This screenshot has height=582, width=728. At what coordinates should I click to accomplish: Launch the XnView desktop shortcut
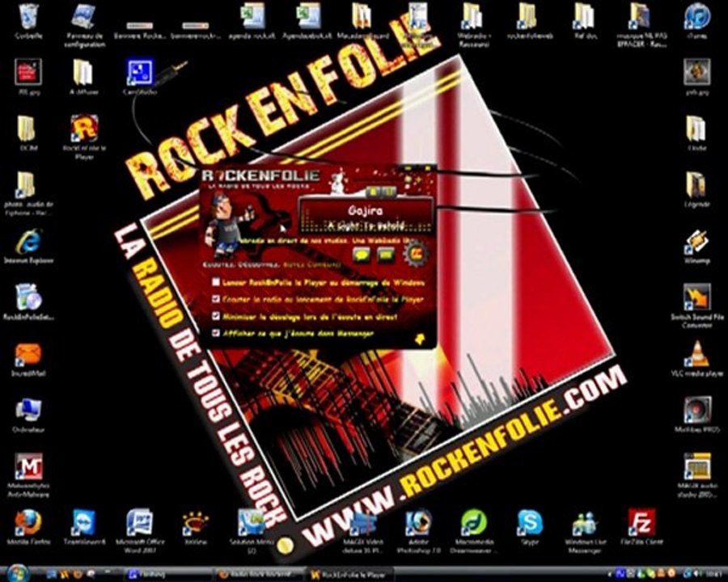pyautogui.click(x=196, y=528)
